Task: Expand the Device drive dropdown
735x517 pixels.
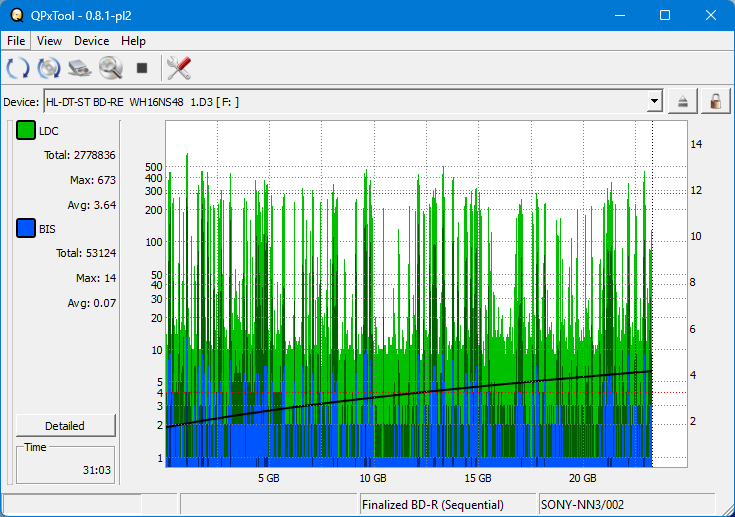Action: click(x=654, y=101)
